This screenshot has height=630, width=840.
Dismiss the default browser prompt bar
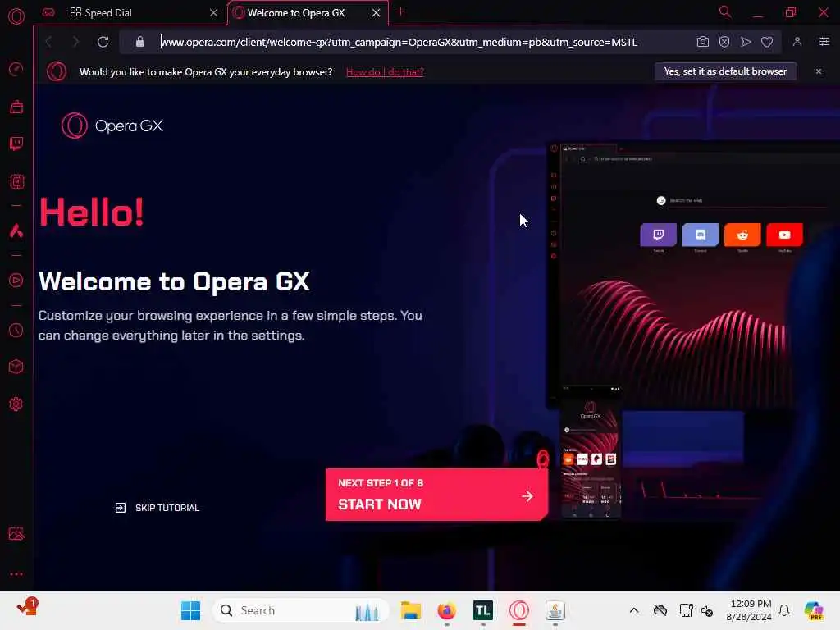(x=818, y=71)
